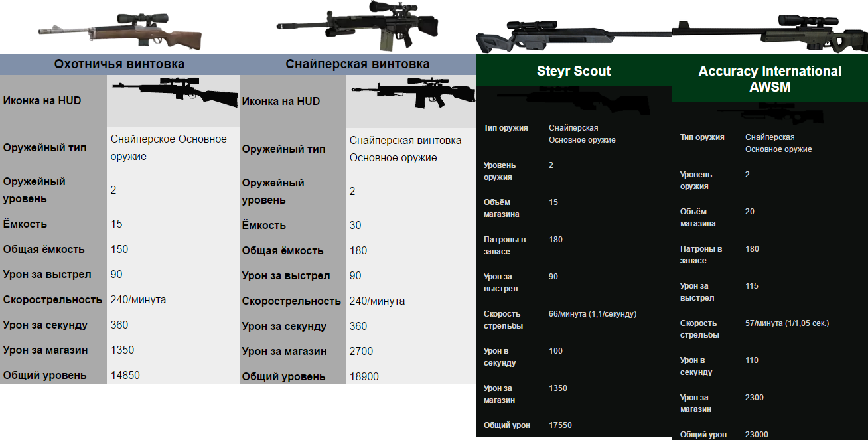The height and width of the screenshot is (440, 868).
Task: Click Урон за выстрел value 115
Action: [751, 285]
